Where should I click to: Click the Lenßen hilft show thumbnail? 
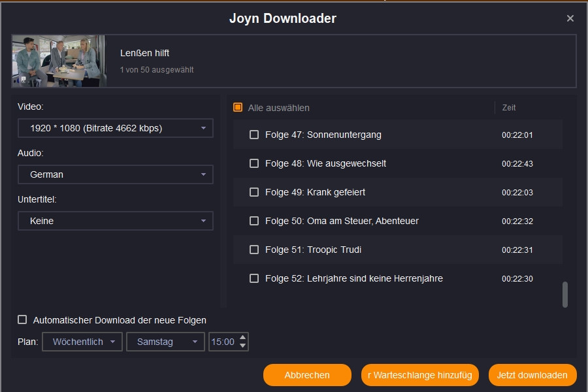pos(59,61)
